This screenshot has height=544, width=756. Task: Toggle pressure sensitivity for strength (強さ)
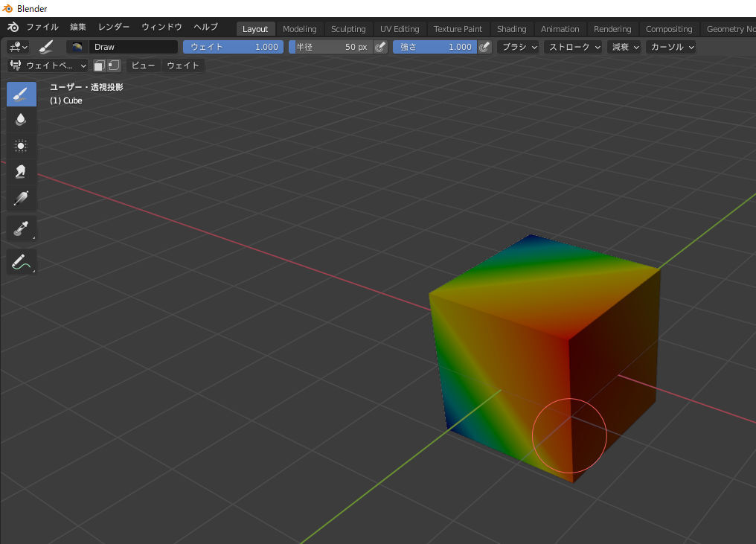[x=484, y=47]
